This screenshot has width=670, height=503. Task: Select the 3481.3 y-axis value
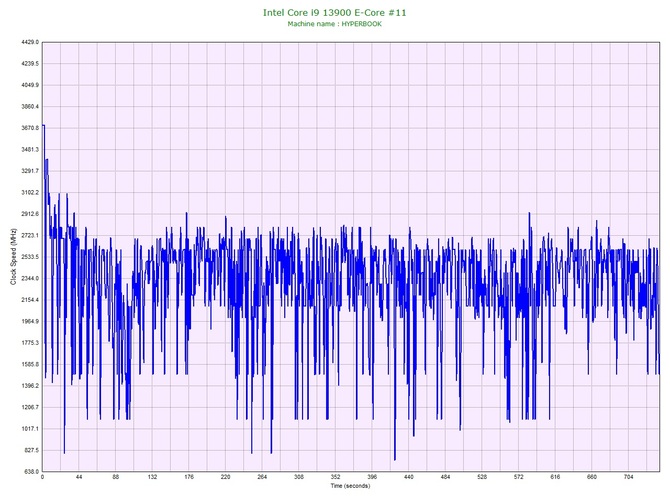click(30, 150)
